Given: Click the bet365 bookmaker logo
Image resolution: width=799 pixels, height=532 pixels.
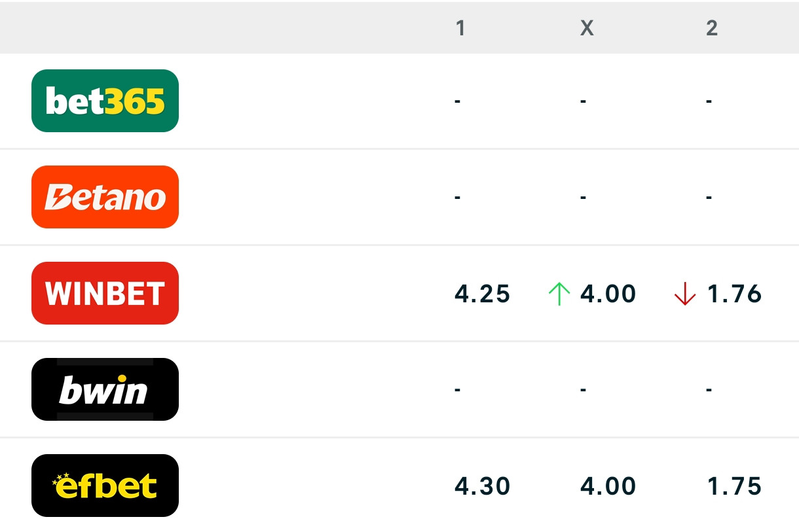Looking at the screenshot, I should pyautogui.click(x=105, y=101).
